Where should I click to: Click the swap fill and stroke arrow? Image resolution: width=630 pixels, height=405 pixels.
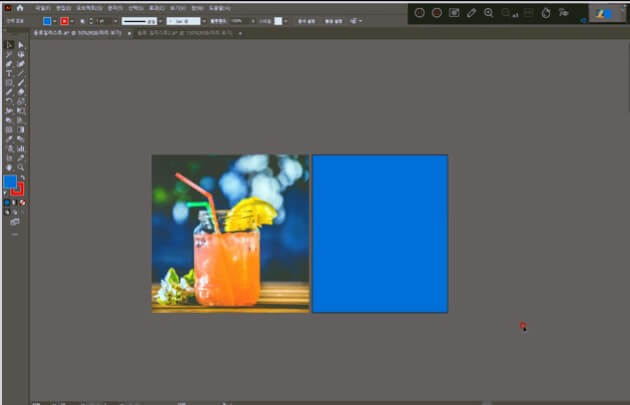pyautogui.click(x=22, y=178)
